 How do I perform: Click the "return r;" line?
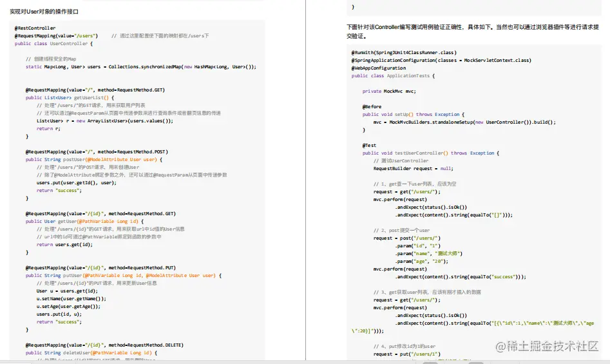click(48, 129)
